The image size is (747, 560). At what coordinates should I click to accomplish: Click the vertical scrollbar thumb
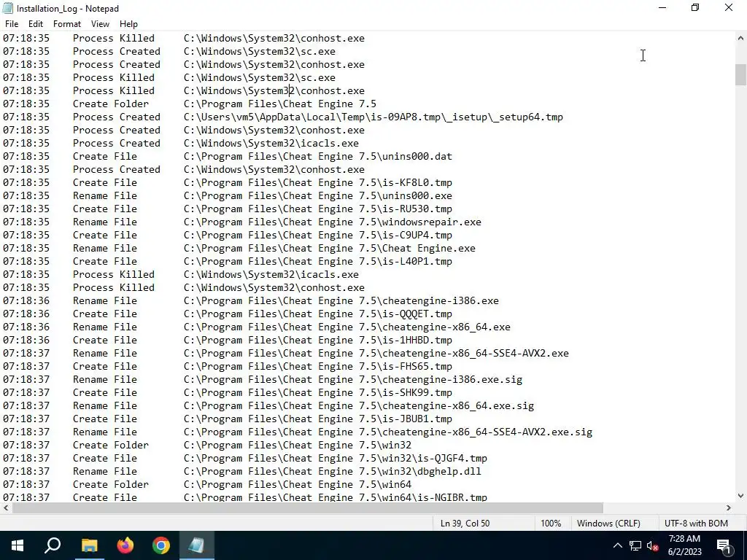click(x=740, y=75)
